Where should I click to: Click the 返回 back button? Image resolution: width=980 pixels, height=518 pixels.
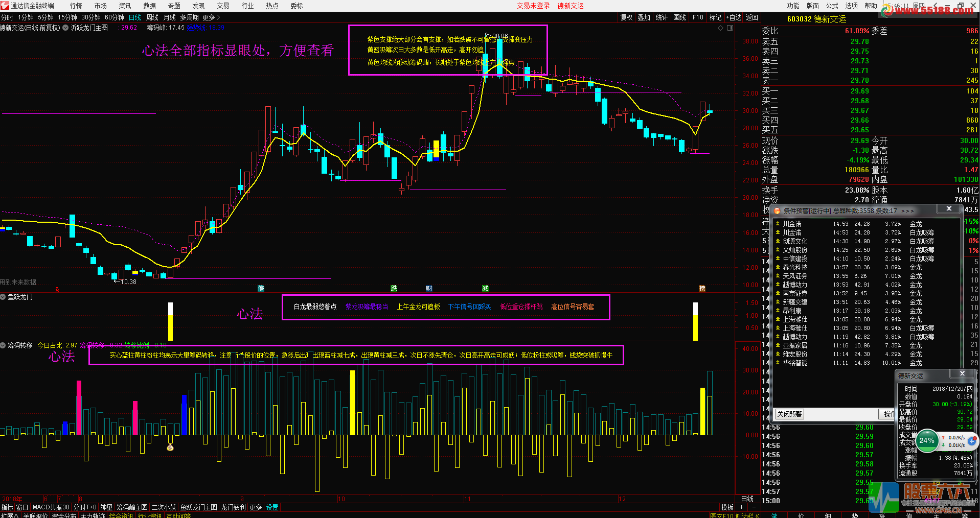click(x=752, y=17)
